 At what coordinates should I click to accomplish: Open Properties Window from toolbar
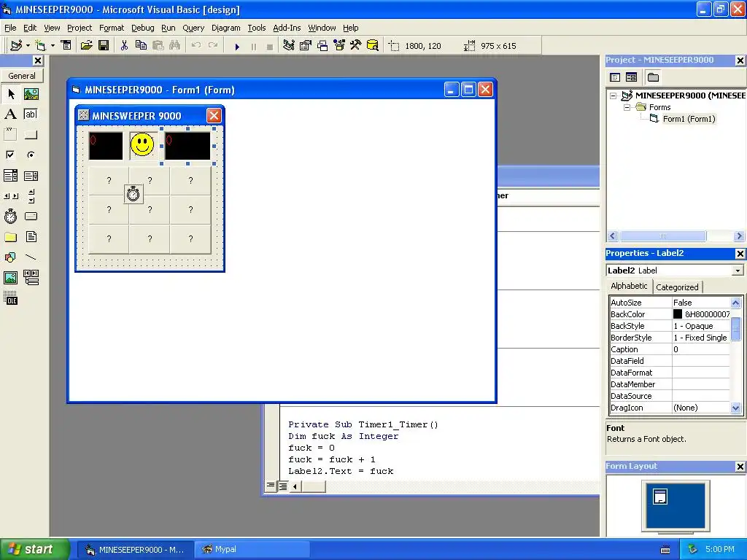(x=306, y=45)
